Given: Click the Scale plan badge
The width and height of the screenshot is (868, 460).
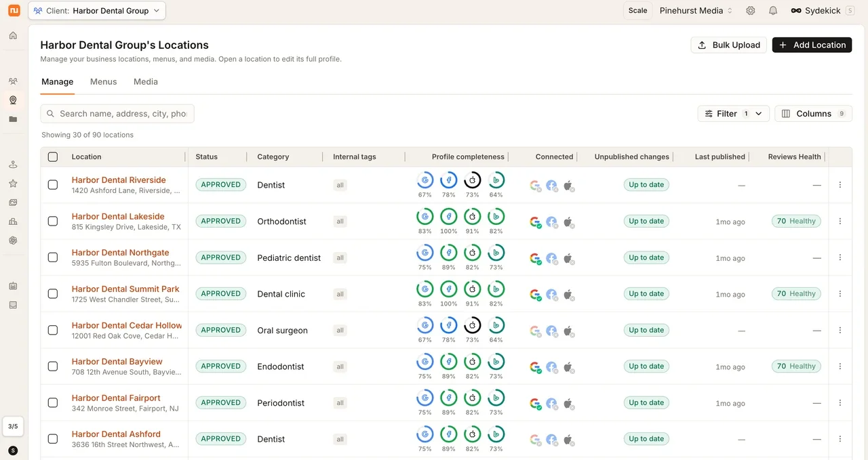Looking at the screenshot, I should click(x=637, y=11).
